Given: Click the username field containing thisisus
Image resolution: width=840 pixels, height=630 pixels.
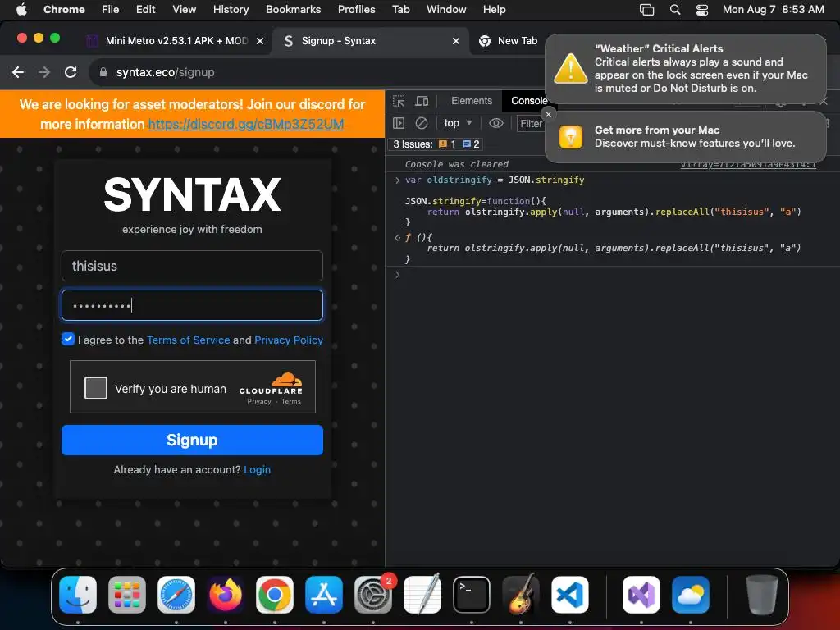Looking at the screenshot, I should point(192,266).
